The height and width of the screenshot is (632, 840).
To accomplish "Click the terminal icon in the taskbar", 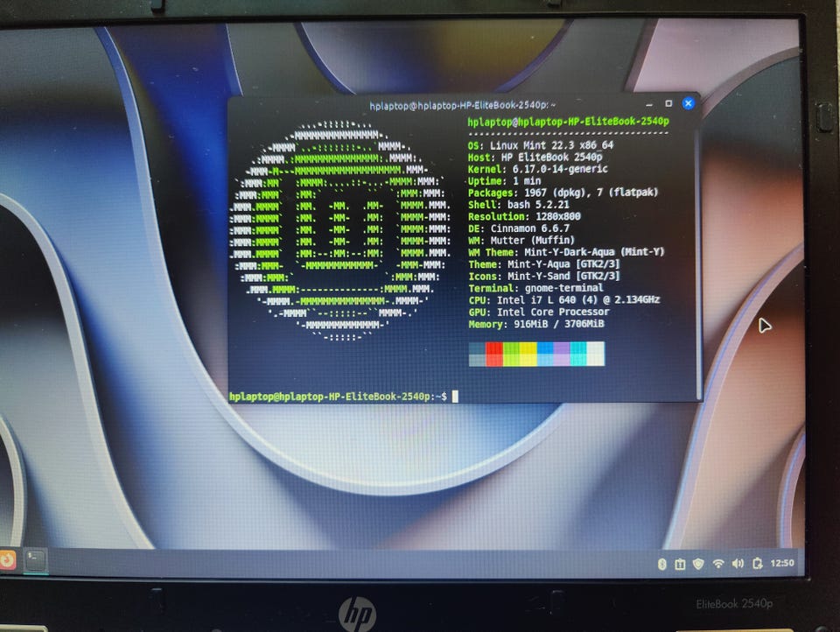I will (x=35, y=560).
